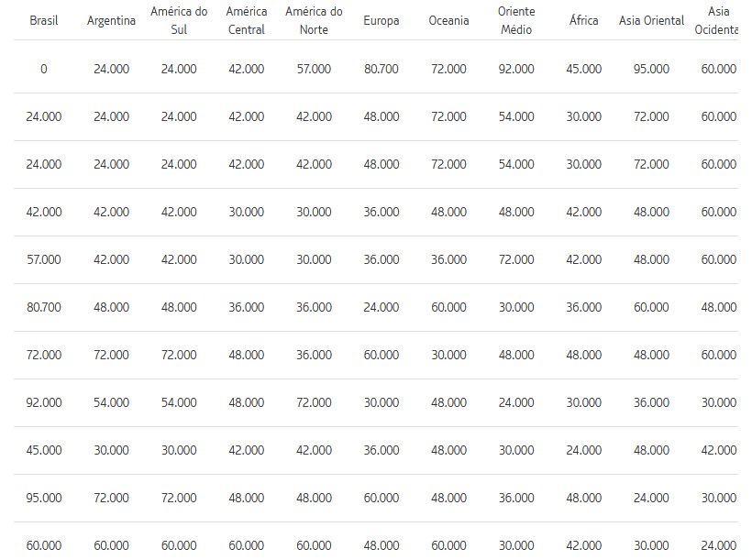Select the Asia Oriental column header
Screen dimensions: 752x560
(651, 20)
